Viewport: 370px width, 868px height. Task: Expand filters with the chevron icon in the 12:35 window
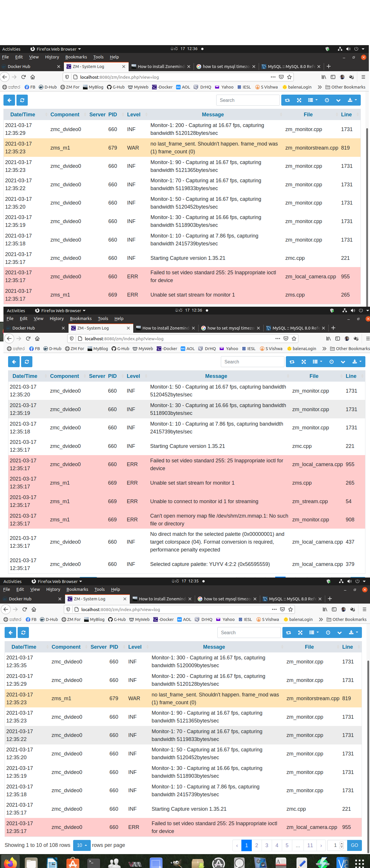coord(339,632)
